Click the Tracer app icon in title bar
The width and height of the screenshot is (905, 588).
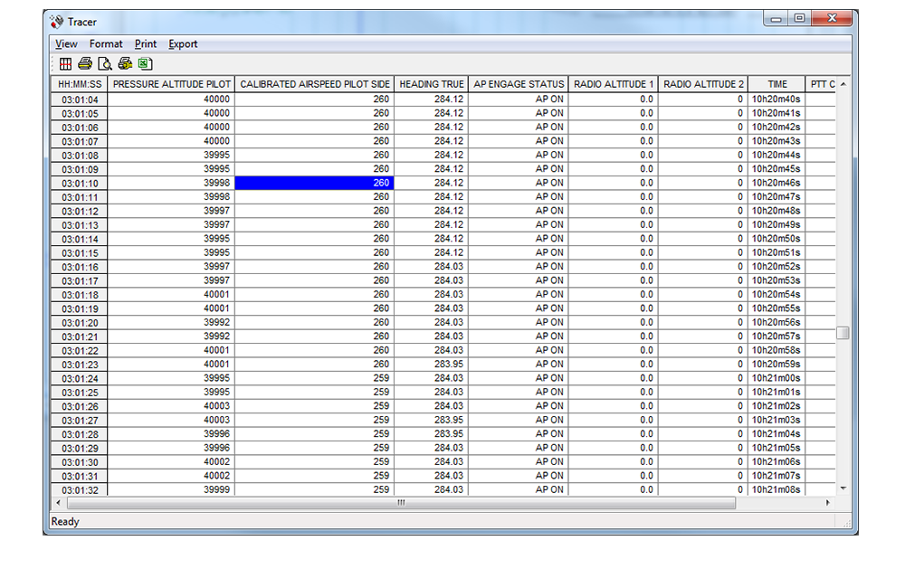[x=56, y=22]
